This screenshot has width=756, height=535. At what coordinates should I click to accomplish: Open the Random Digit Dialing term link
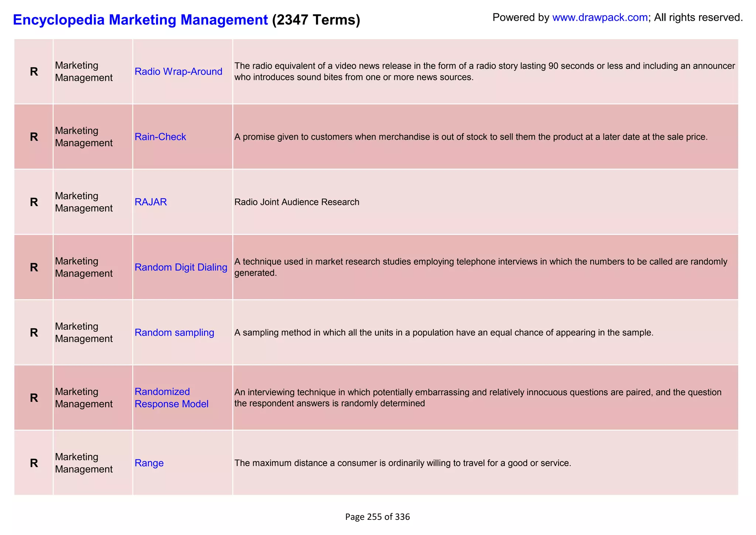(181, 267)
